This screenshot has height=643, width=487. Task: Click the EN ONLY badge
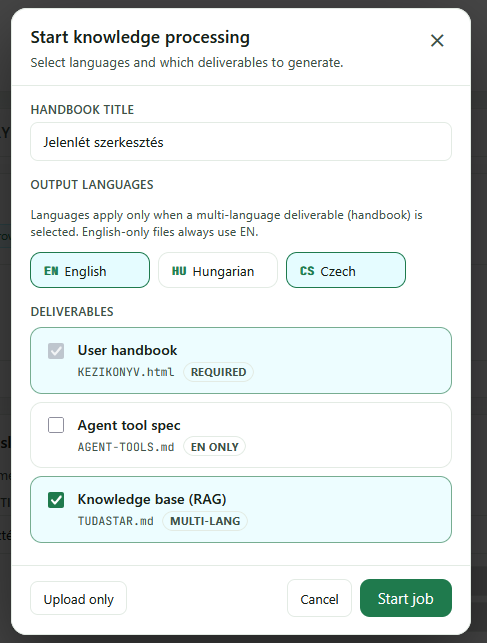(x=214, y=447)
